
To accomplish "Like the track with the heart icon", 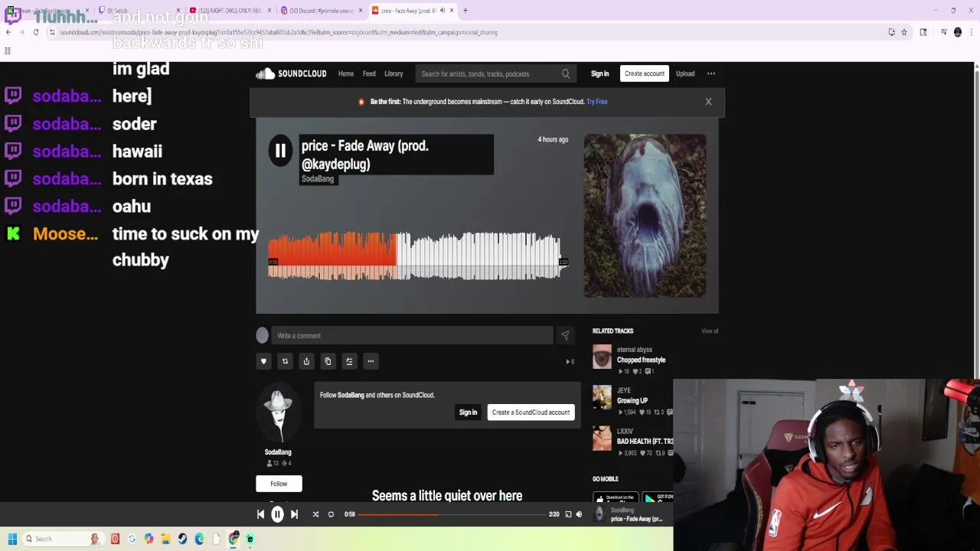I will [x=263, y=361].
